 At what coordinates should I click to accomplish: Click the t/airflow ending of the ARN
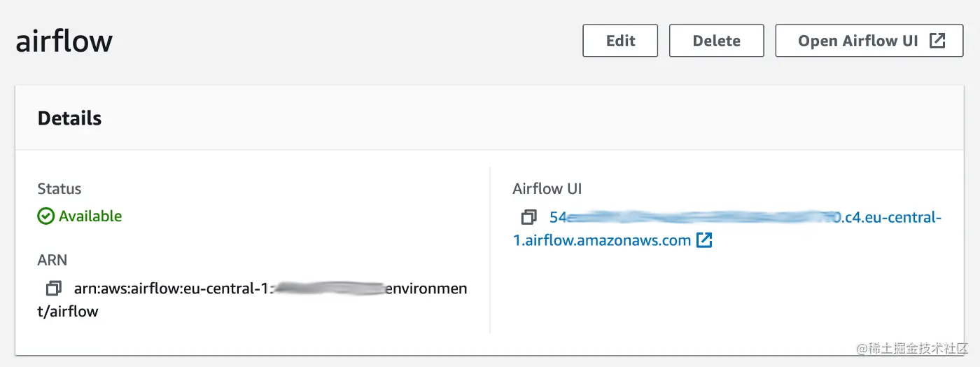pyautogui.click(x=68, y=312)
